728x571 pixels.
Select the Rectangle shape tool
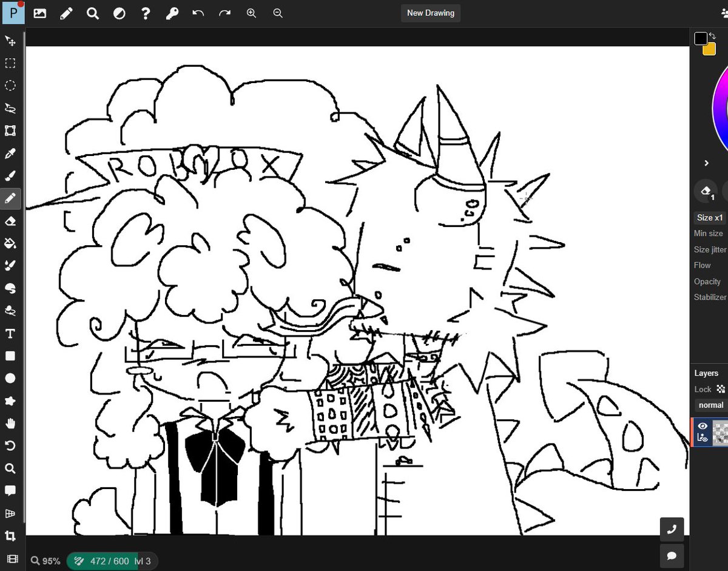pyautogui.click(x=10, y=356)
